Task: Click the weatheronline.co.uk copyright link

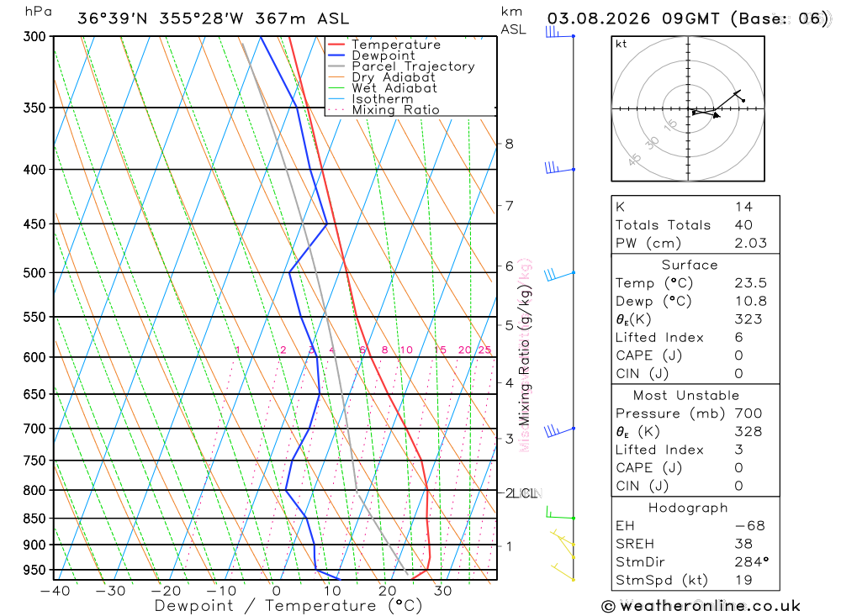Action: [x=701, y=607]
